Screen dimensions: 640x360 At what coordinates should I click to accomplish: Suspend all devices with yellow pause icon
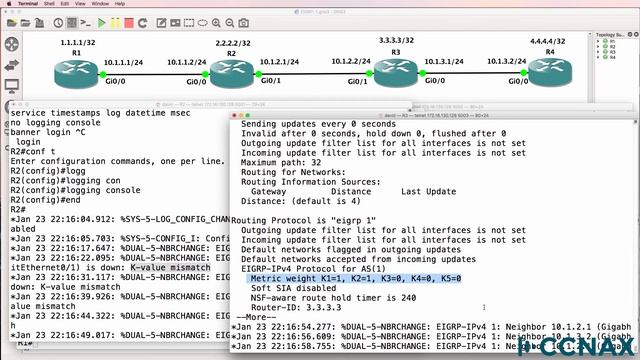(x=116, y=23)
